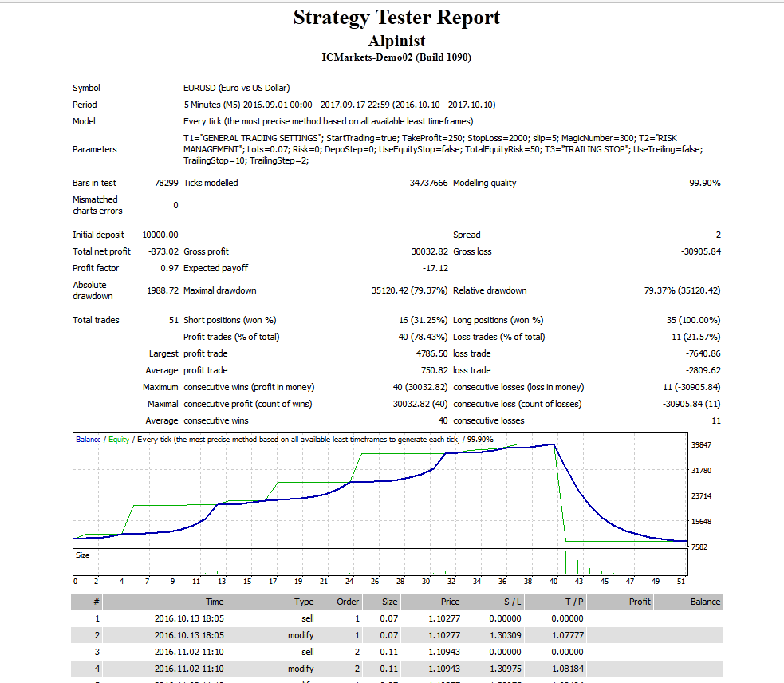The width and height of the screenshot is (784, 683).
Task: Select the largest loss trade value -7640.86
Action: click(x=703, y=353)
